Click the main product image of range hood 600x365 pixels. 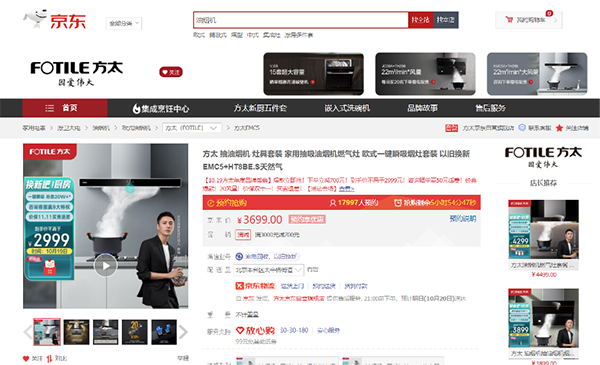coord(106,226)
